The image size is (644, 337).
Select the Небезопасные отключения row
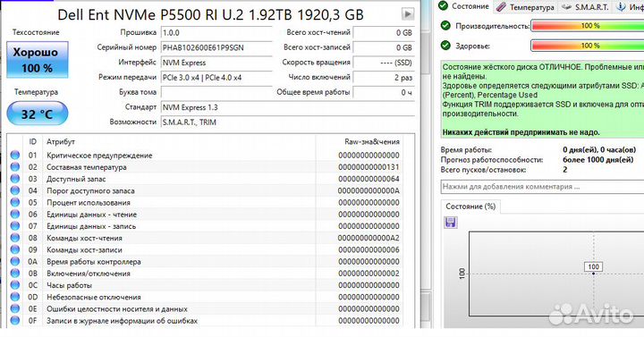pyautogui.click(x=206, y=297)
